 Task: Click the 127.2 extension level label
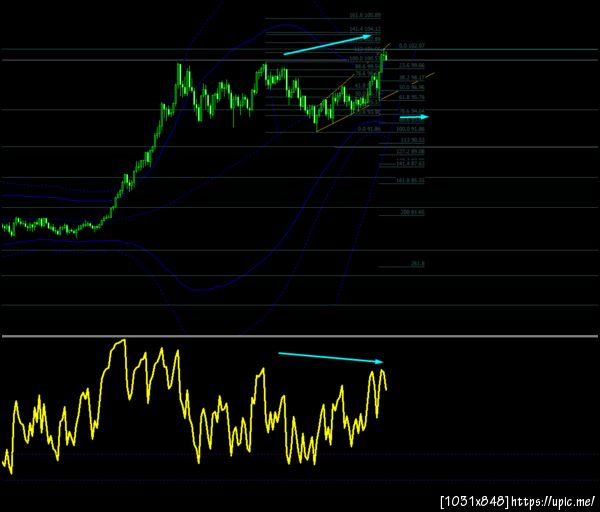[410, 152]
